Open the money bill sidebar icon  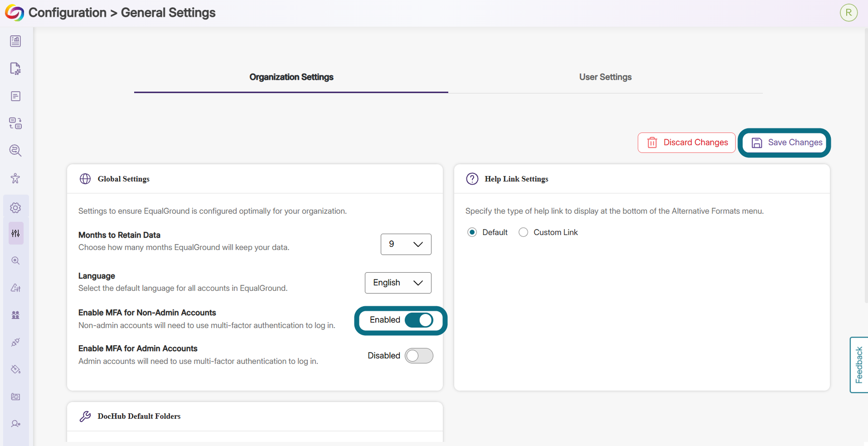(15, 397)
